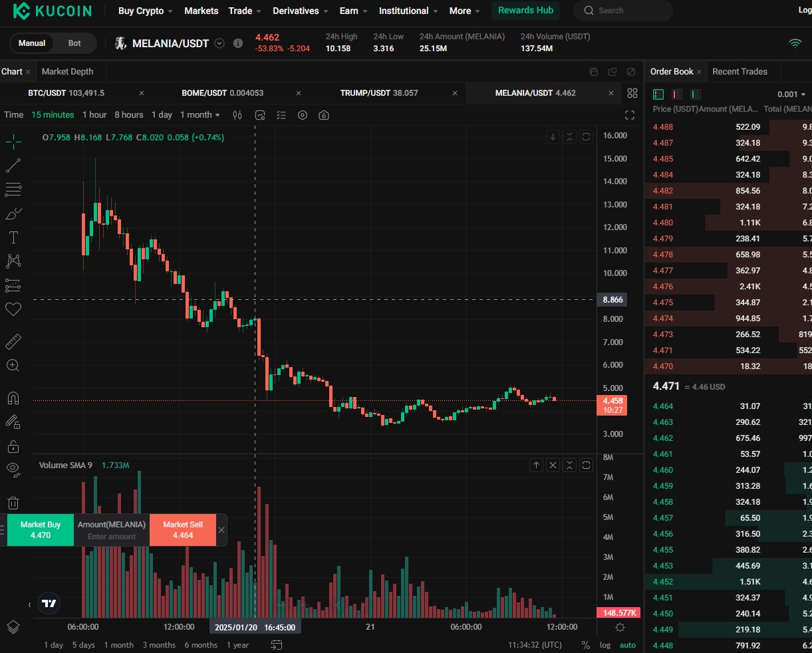The height and width of the screenshot is (653, 812).
Task: Switch trading mode to Manual
Action: tap(32, 43)
